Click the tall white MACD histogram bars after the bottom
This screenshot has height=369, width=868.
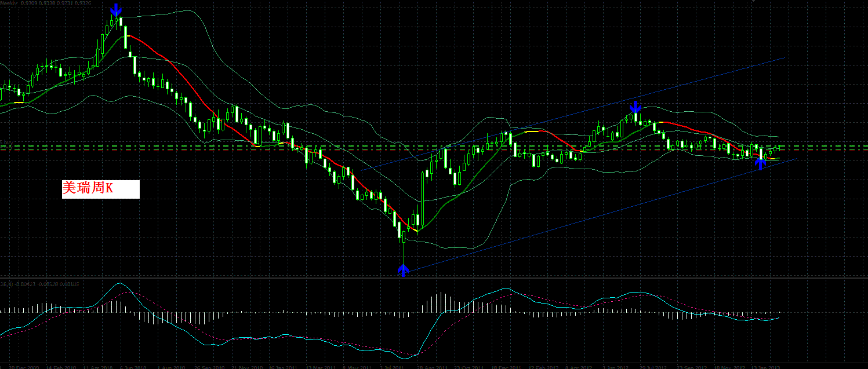(x=440, y=303)
